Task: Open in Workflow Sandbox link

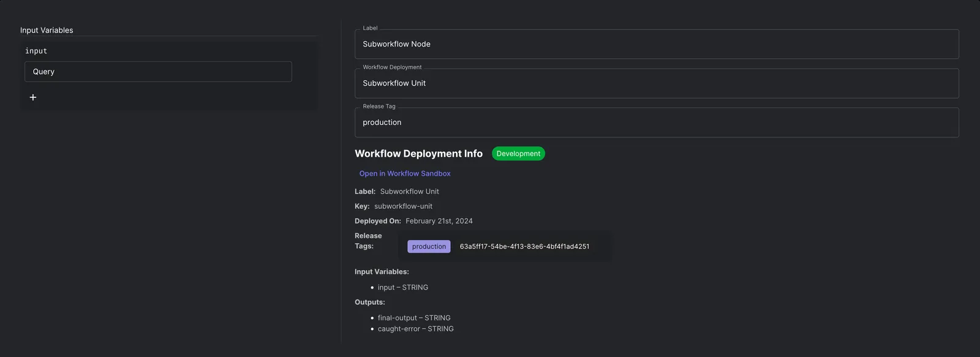Action: (x=405, y=173)
